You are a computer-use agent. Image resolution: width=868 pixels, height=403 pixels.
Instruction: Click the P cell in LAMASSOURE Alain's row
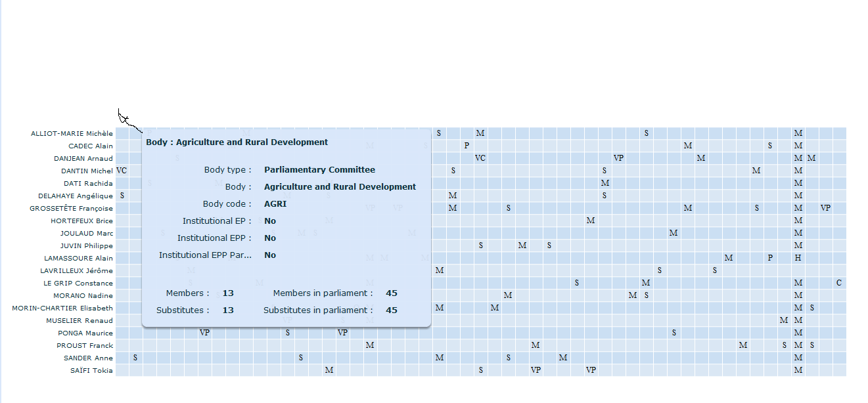coord(770,258)
